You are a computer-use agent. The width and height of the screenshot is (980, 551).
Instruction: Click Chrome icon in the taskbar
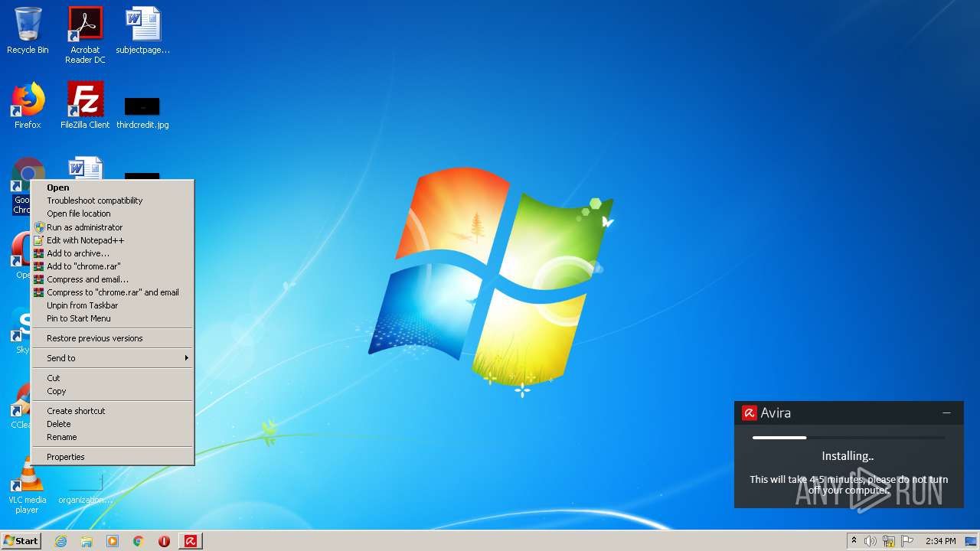[139, 541]
